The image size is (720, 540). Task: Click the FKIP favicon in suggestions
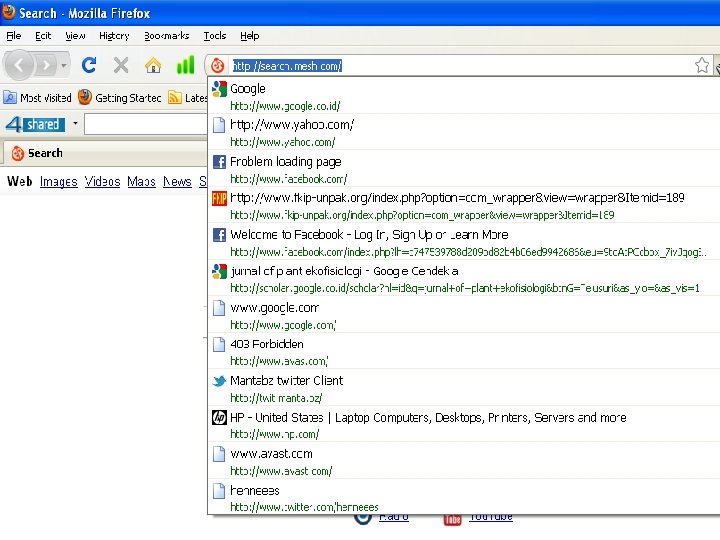(x=219, y=198)
